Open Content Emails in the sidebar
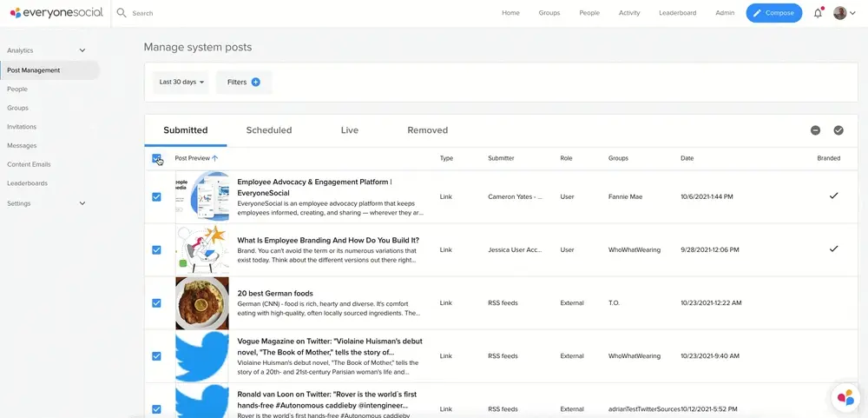The image size is (868, 418). tap(29, 164)
